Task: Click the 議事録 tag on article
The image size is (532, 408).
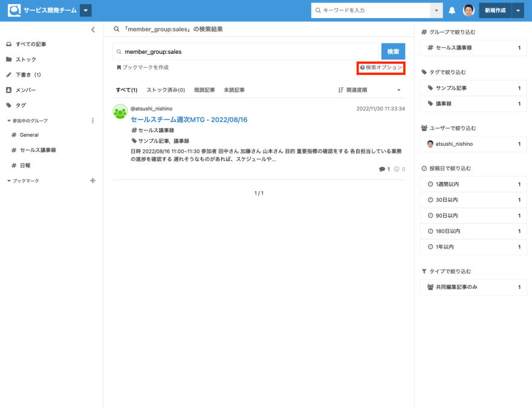Action: pyautogui.click(x=181, y=141)
